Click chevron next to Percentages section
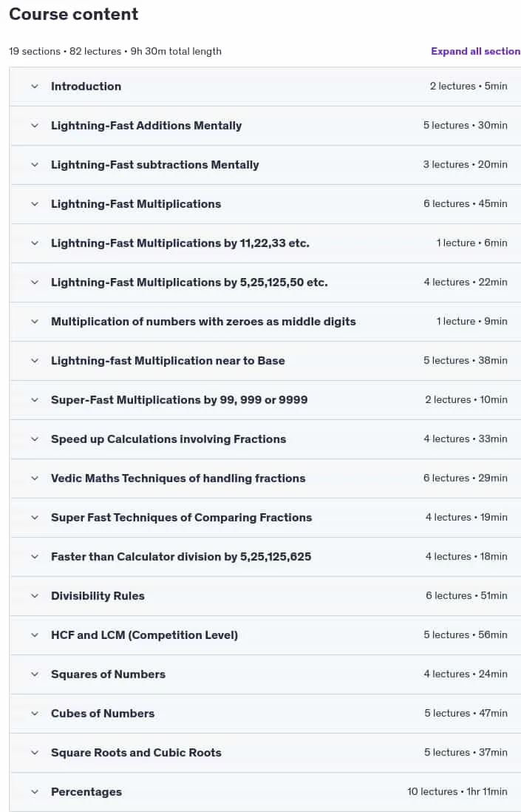Image resolution: width=521 pixels, height=812 pixels. [x=35, y=792]
